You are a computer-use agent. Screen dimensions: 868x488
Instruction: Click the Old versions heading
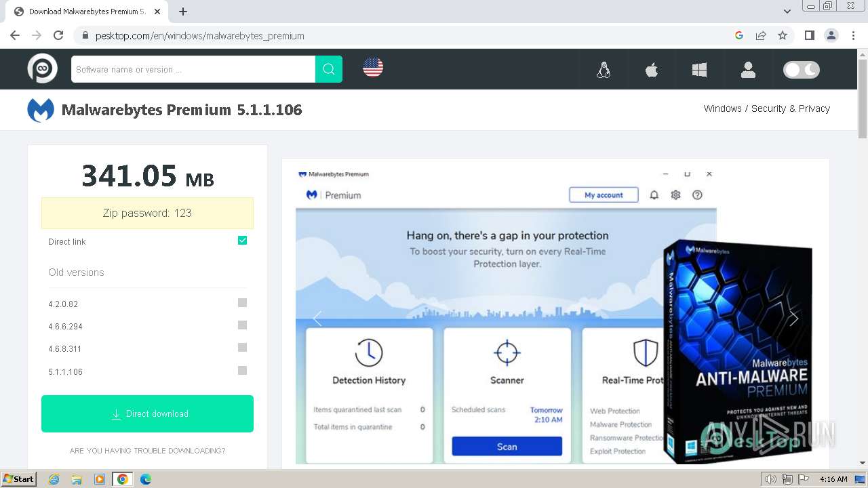pyautogui.click(x=76, y=272)
